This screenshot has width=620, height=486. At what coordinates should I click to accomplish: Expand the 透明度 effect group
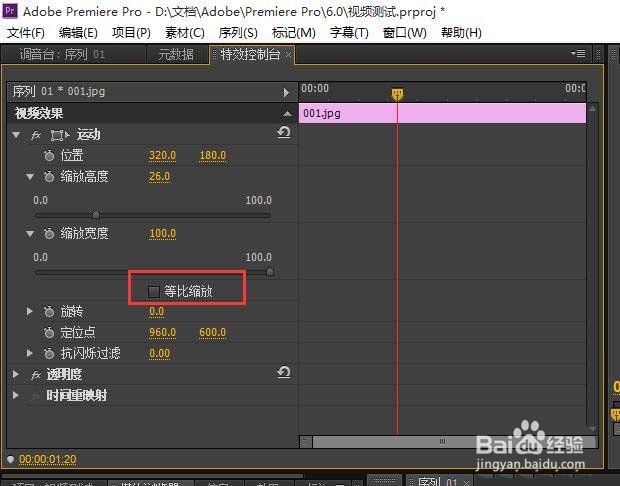coord(16,374)
